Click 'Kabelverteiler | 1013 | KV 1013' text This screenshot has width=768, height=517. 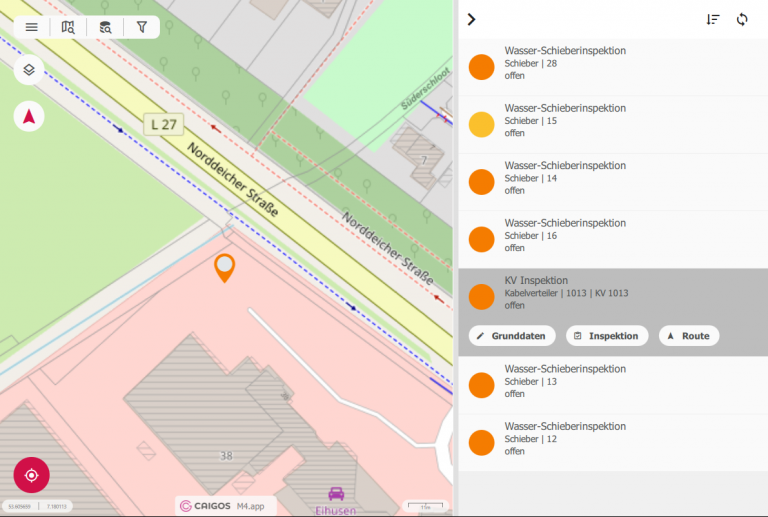click(x=566, y=293)
